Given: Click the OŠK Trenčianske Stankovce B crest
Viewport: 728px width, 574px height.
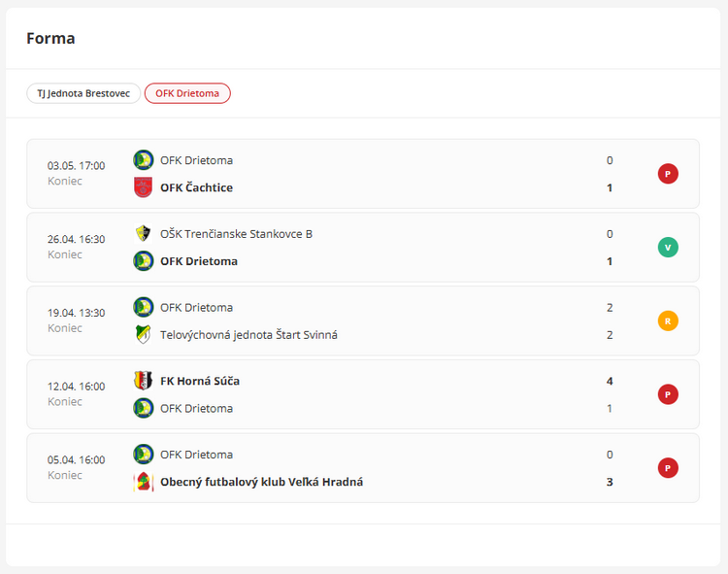Looking at the screenshot, I should coord(143,234).
